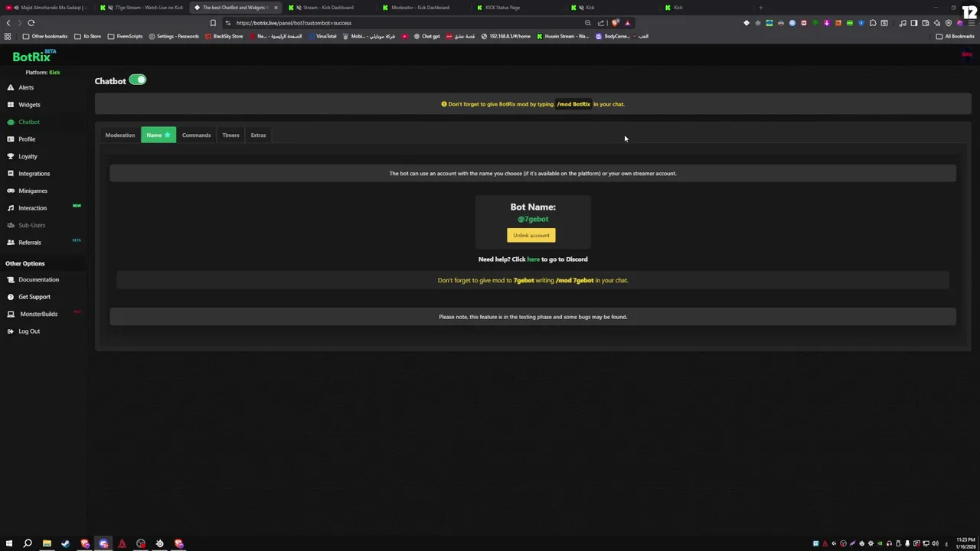
Task: Click the Integrations icon in sidebar
Action: tap(10, 174)
